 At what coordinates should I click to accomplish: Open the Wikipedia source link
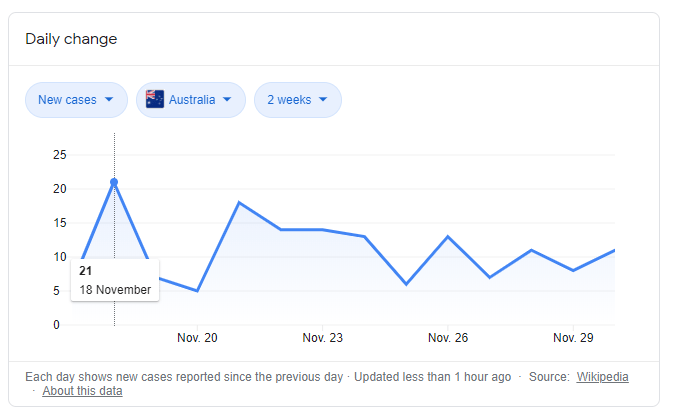coord(603,377)
